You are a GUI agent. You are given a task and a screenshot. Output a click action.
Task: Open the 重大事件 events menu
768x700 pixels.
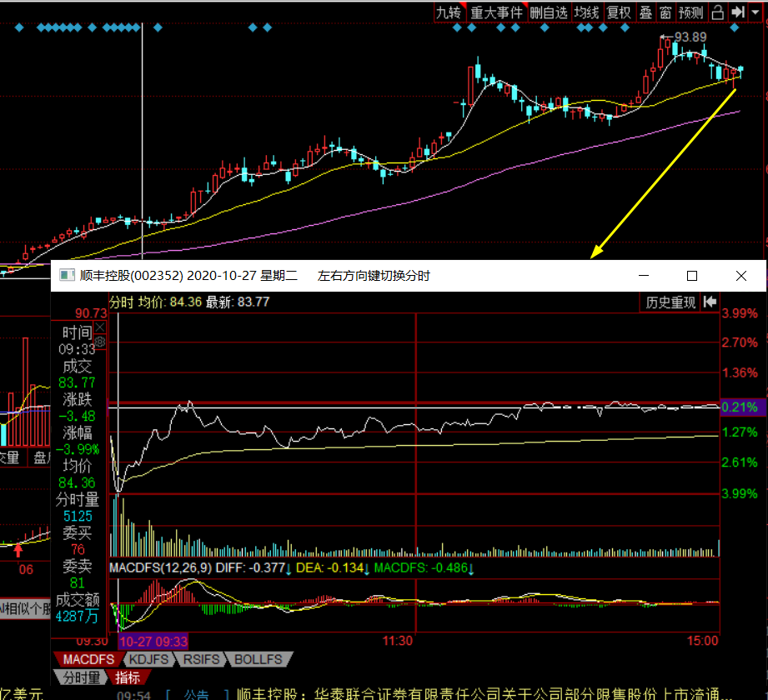[496, 12]
